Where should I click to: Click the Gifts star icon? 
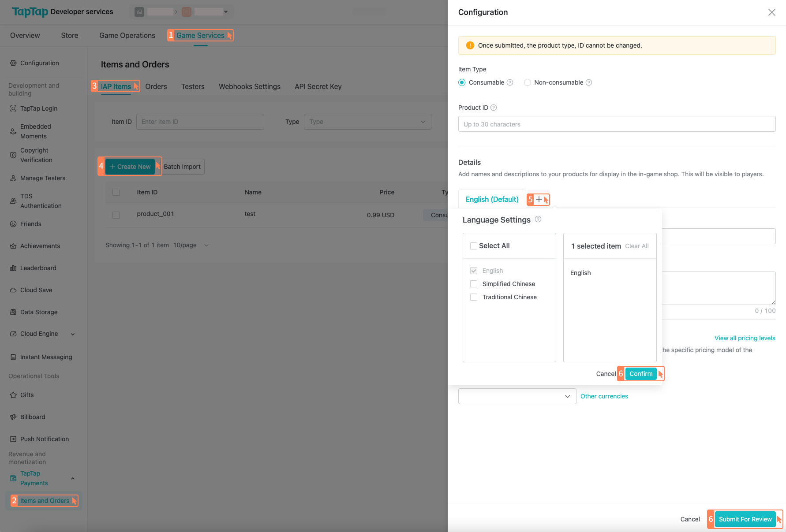(x=13, y=395)
